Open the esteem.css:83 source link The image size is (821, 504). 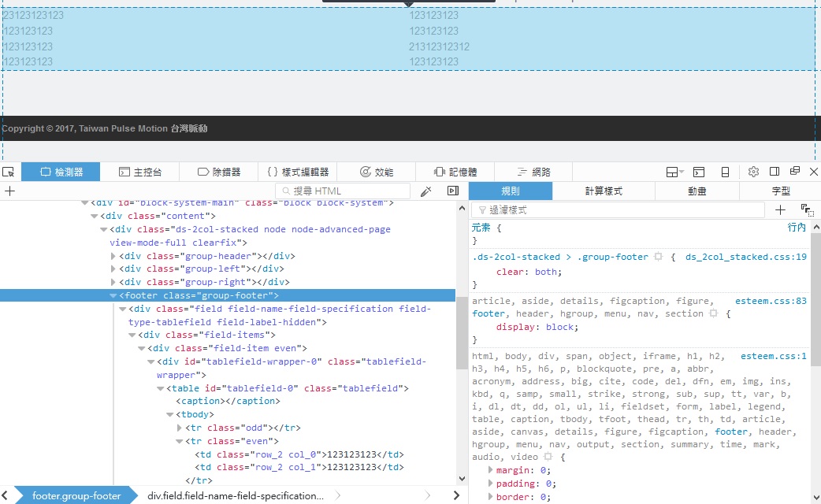pos(771,301)
